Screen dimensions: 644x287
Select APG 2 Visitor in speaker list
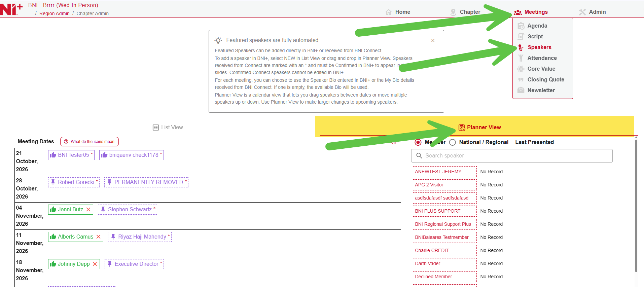(x=444, y=185)
